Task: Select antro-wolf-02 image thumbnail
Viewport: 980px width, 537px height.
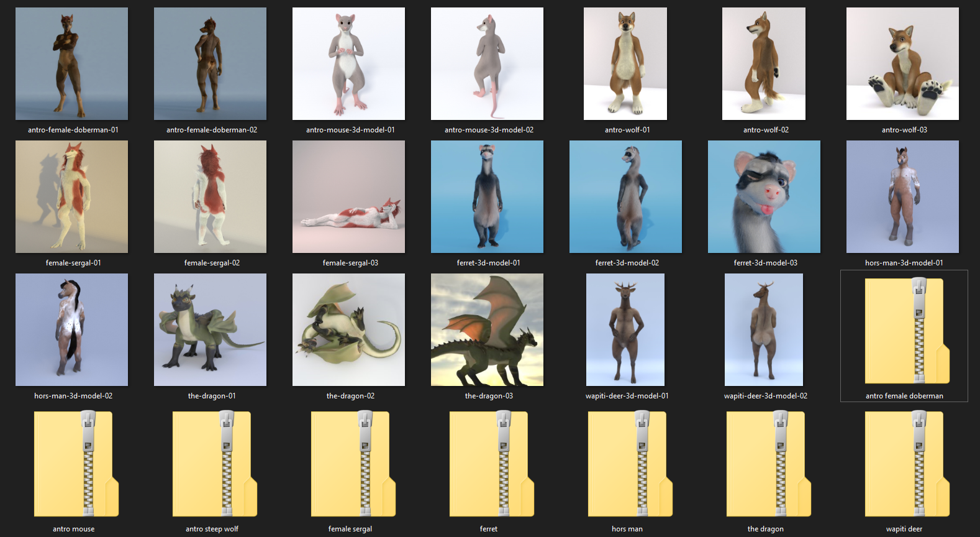Action: (764, 63)
